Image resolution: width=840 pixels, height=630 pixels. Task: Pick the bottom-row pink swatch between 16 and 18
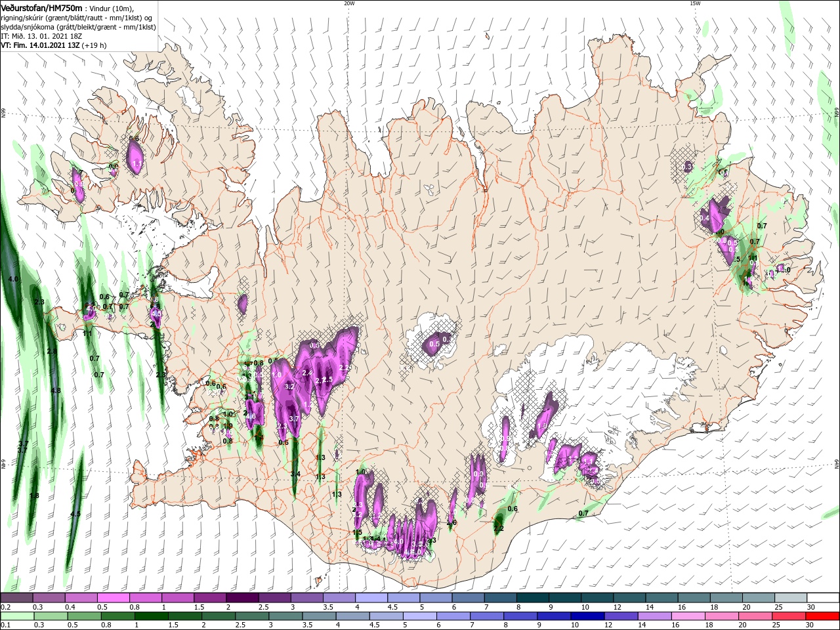pos(687,616)
